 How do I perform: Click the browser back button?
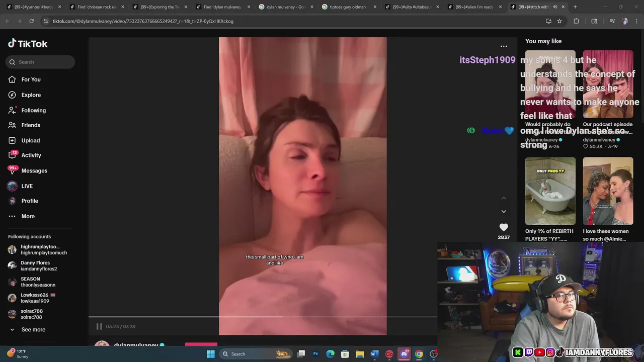(x=7, y=21)
